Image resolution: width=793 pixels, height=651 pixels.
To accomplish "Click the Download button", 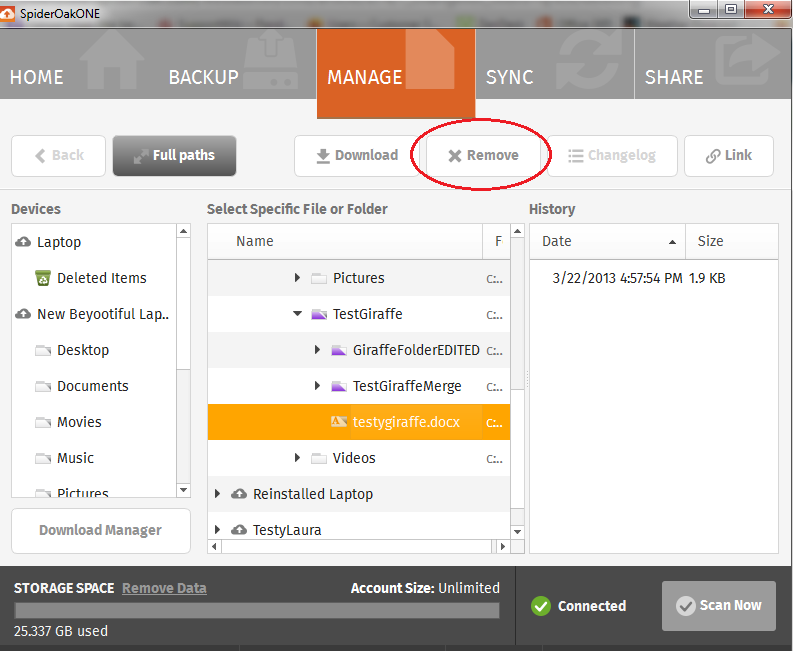I will tap(357, 156).
